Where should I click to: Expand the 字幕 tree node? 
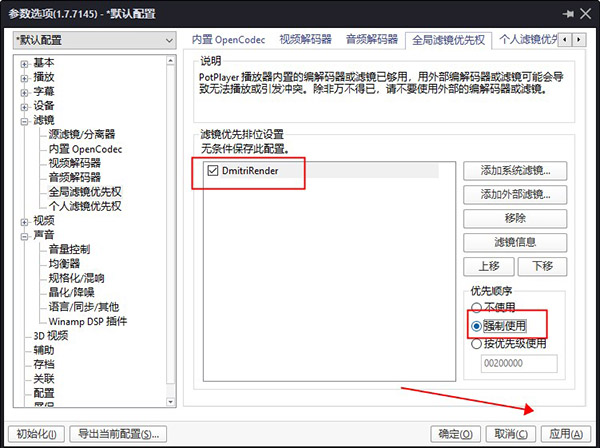click(24, 93)
